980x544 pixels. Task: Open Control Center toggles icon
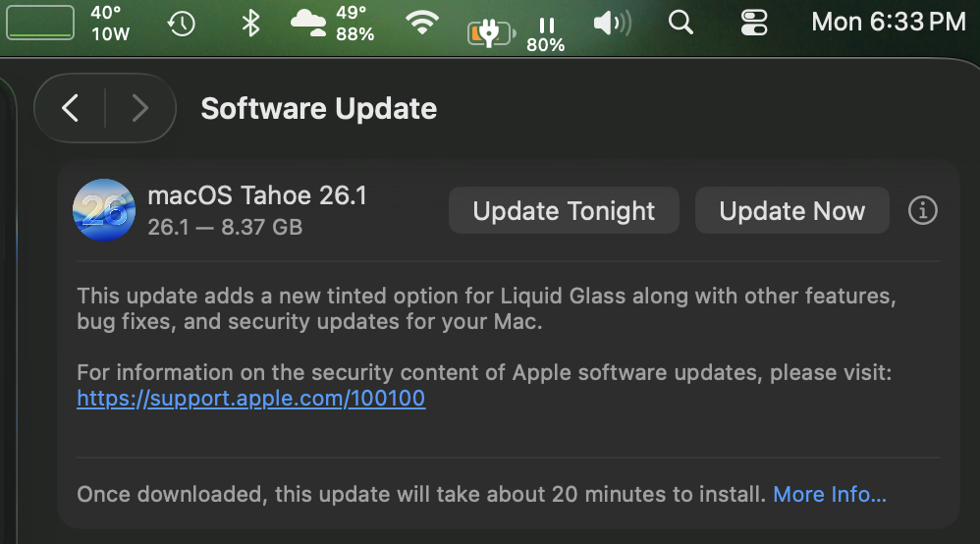(754, 24)
